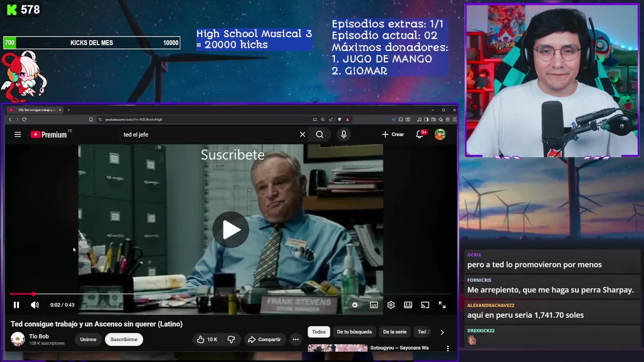
Task: Turn on subtitles with the captions button
Action: [x=374, y=305]
